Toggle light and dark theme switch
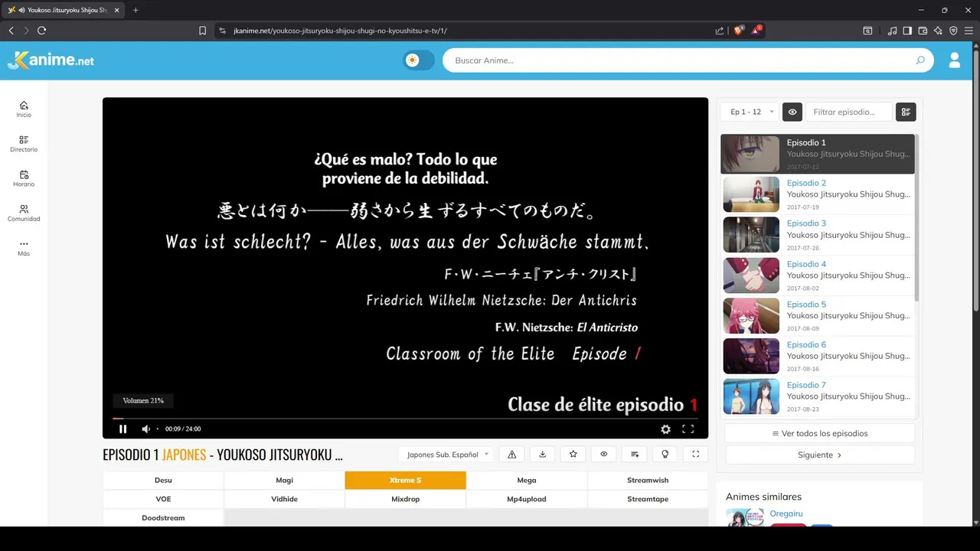 pyautogui.click(x=419, y=60)
